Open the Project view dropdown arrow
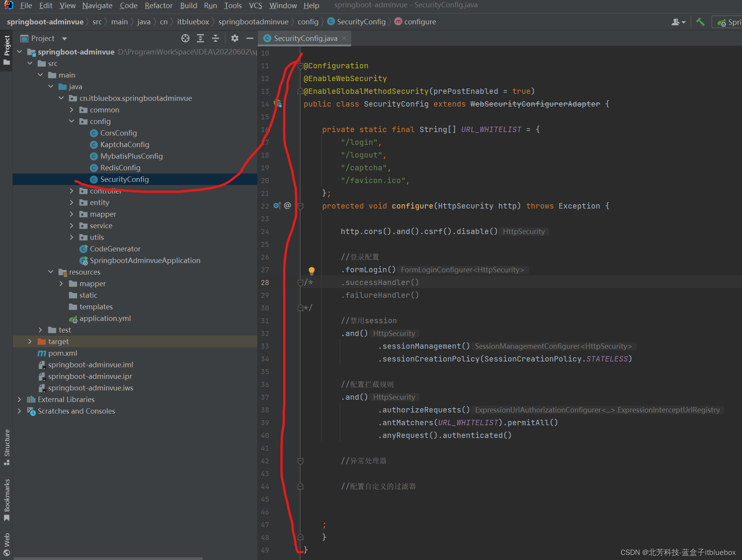742x560 pixels. (x=65, y=39)
